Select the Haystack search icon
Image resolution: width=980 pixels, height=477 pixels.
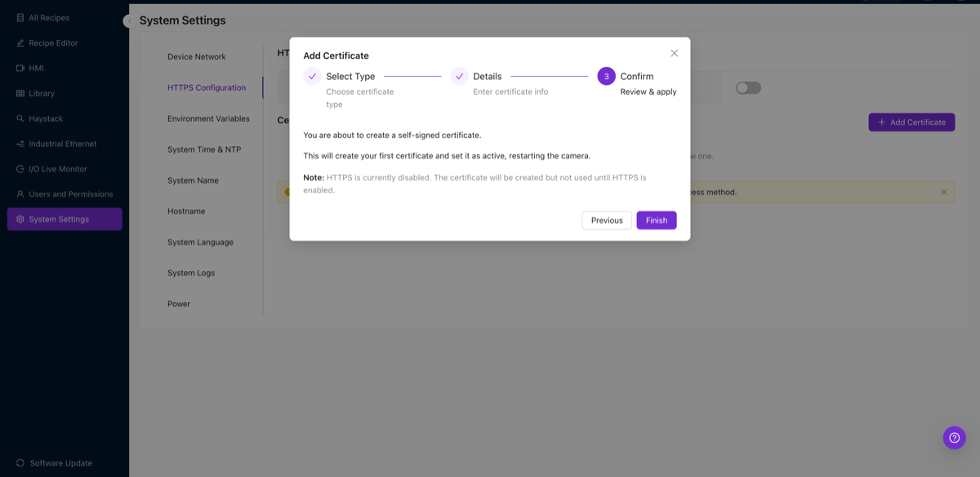click(x=20, y=118)
